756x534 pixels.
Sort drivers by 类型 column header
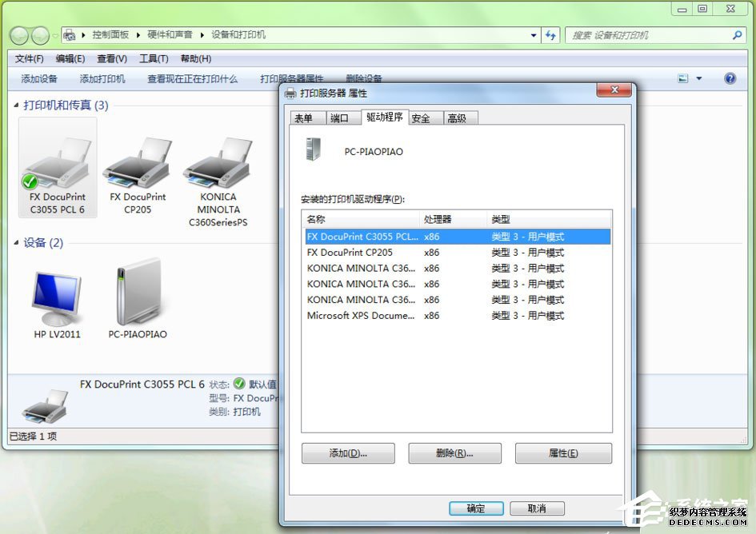click(x=549, y=219)
